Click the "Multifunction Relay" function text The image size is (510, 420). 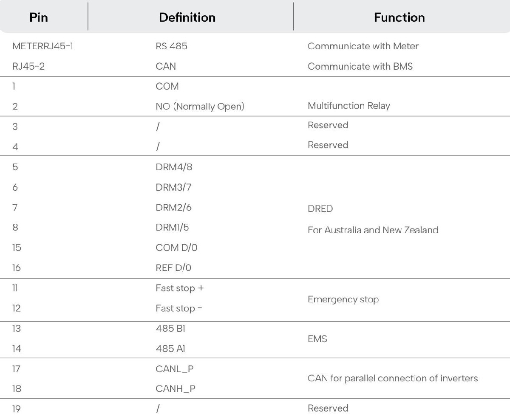(x=348, y=106)
